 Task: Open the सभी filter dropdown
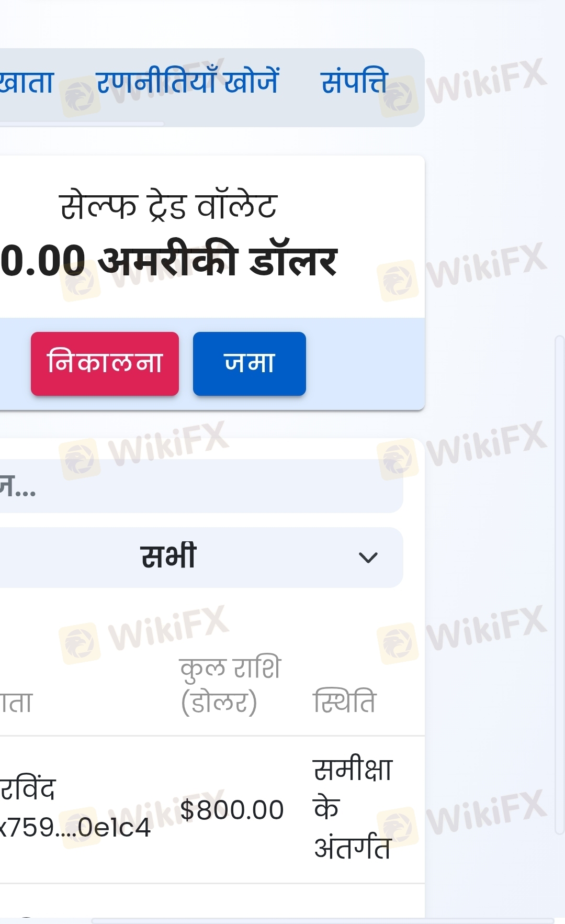point(201,557)
